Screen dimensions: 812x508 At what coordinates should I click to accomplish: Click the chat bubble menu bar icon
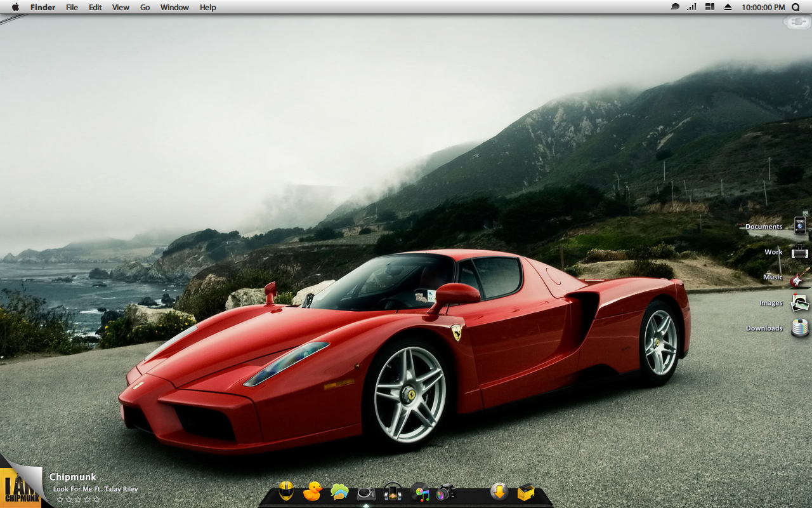pos(675,7)
